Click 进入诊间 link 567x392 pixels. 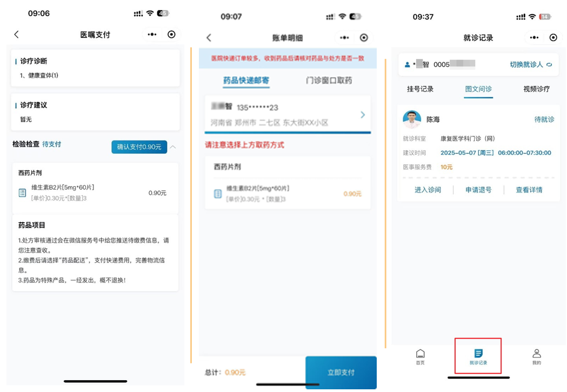428,190
